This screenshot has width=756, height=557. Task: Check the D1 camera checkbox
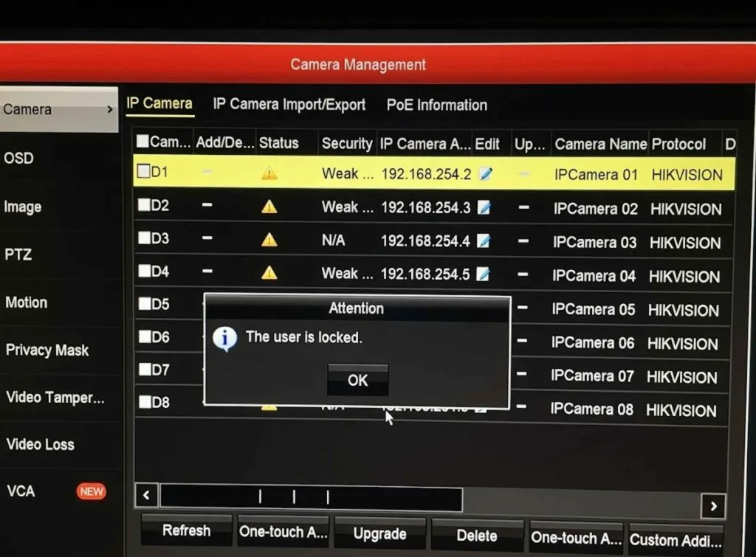[144, 171]
